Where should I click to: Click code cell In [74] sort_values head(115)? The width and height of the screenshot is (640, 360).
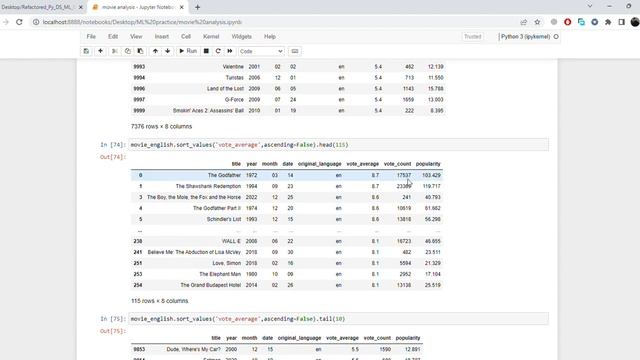pos(338,145)
